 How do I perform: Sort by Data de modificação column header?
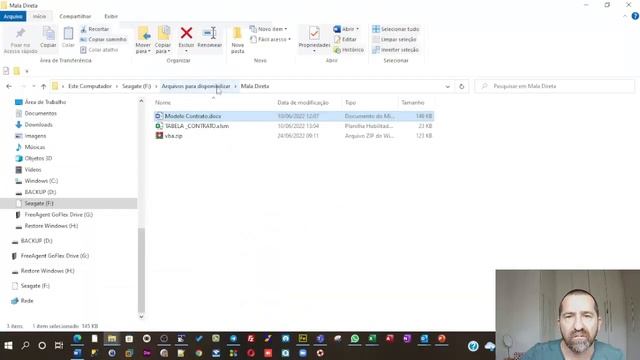coord(303,102)
